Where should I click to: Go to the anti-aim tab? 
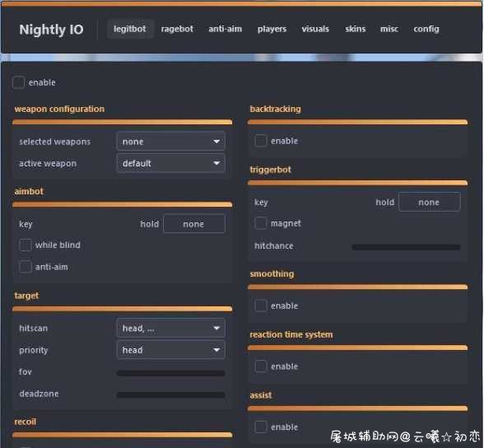coord(225,29)
